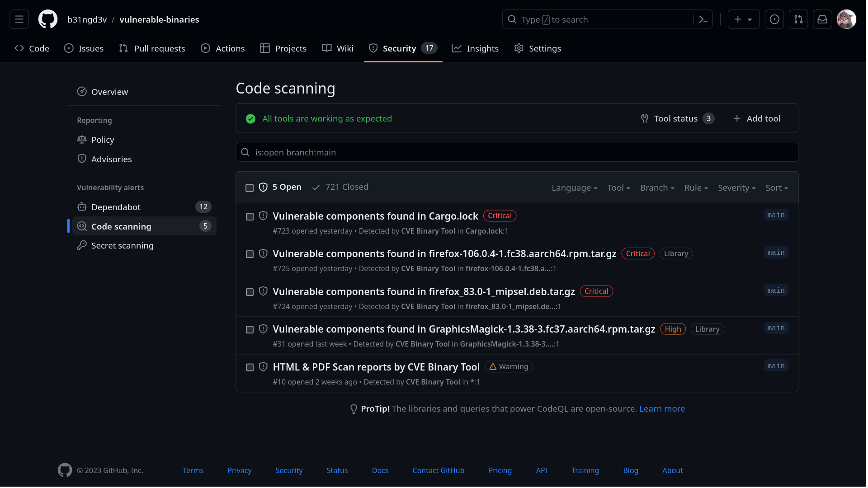Click the user avatar in top right
Viewport: 868px width, 488px height.
point(846,19)
